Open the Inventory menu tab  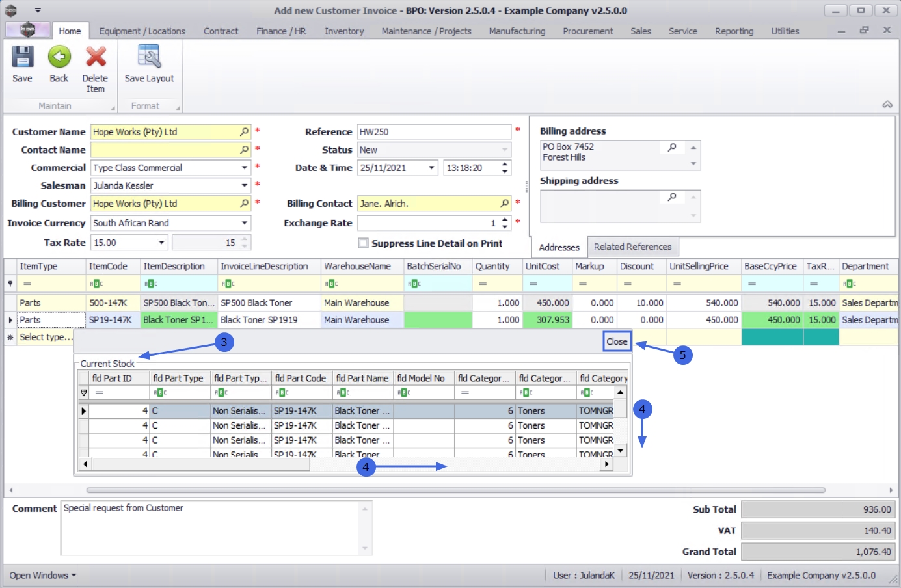tap(344, 31)
